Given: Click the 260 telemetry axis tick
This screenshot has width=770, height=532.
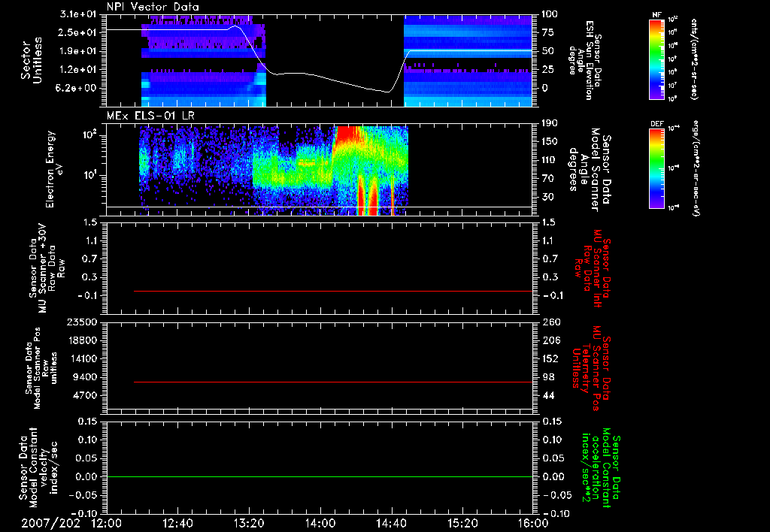Looking at the screenshot, I should (x=550, y=322).
